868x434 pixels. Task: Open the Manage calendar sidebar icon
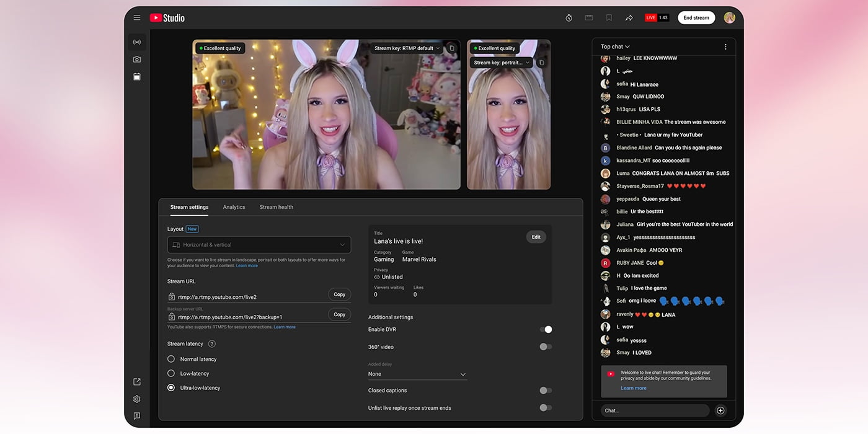click(x=137, y=77)
